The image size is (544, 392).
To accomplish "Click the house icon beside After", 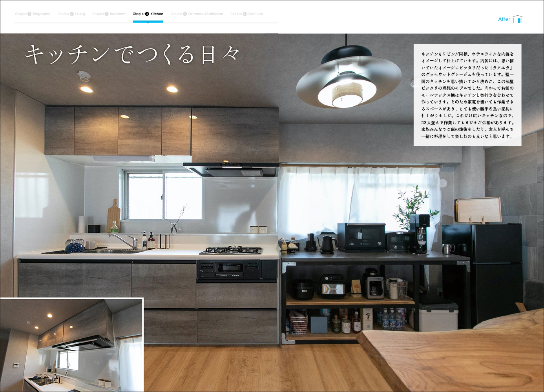I will tap(518, 19).
